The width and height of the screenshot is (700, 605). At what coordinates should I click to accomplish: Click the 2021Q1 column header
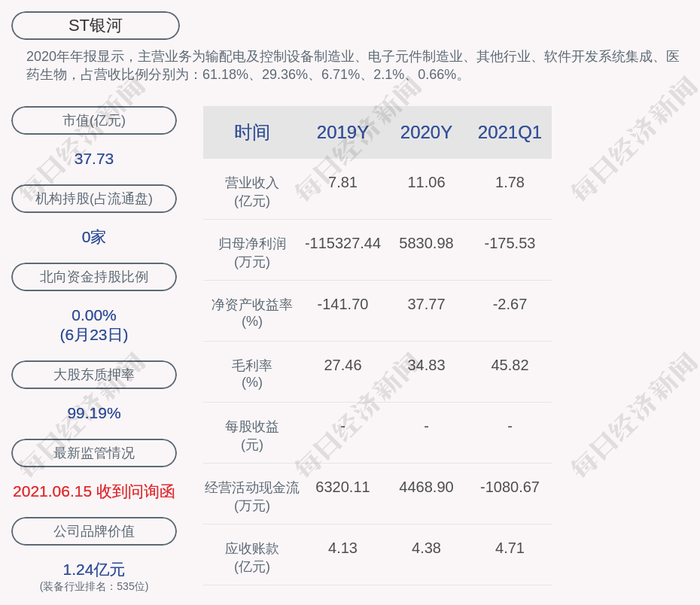(510, 132)
